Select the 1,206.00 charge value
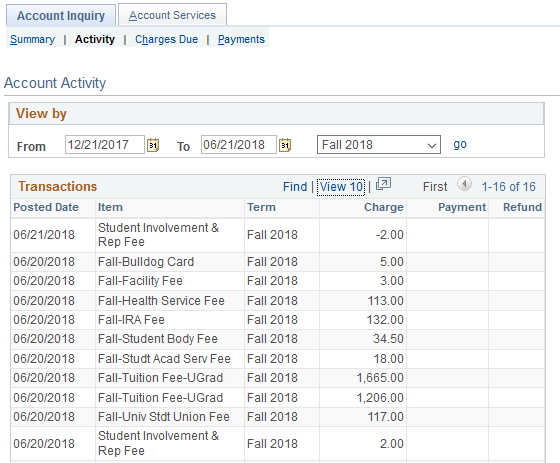 380,398
